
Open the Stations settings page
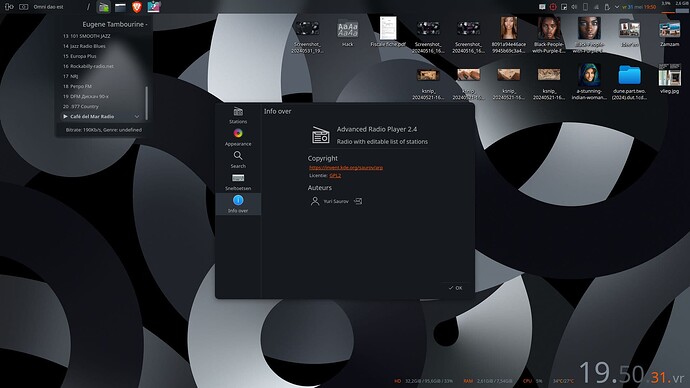click(x=238, y=115)
